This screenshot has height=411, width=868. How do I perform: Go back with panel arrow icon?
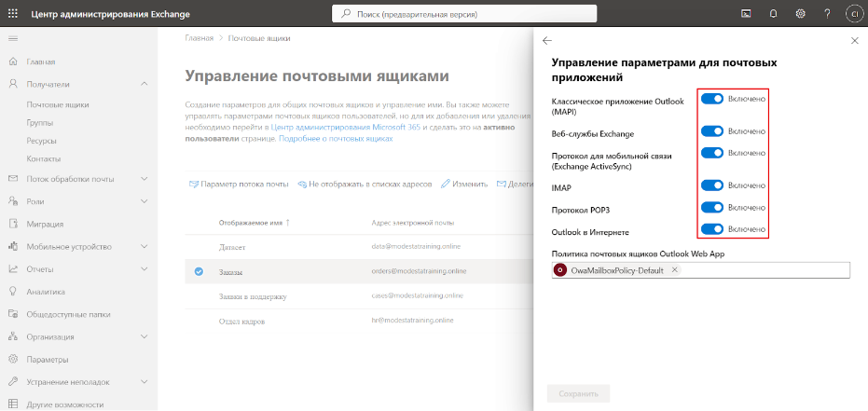point(547,40)
